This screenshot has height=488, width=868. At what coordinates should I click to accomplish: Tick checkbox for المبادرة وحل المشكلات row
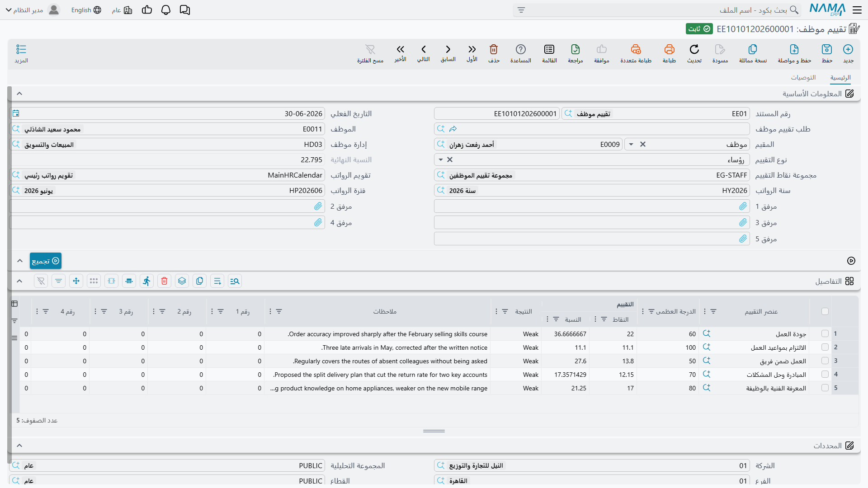point(825,374)
